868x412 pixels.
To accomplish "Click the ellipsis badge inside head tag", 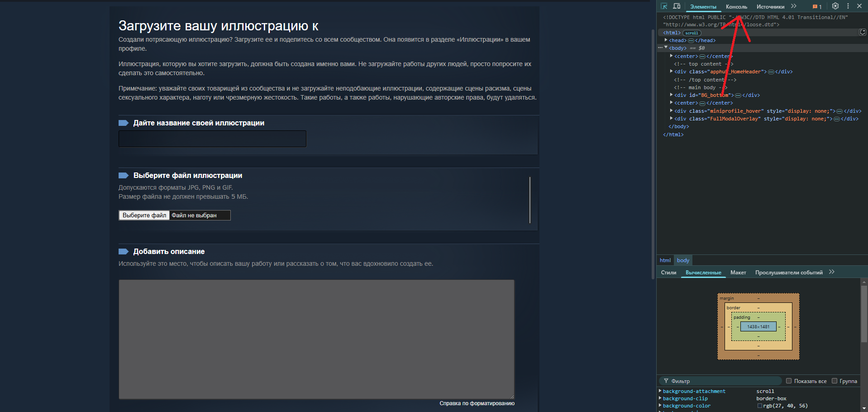I will click(x=691, y=41).
